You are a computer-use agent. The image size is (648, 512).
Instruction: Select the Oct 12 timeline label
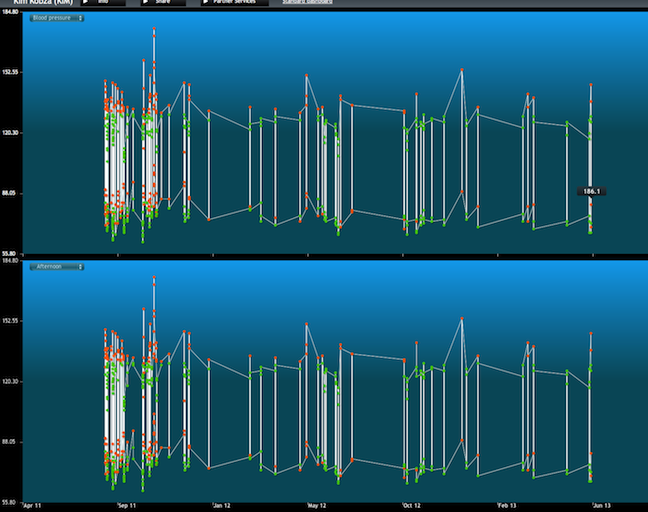coord(411,507)
